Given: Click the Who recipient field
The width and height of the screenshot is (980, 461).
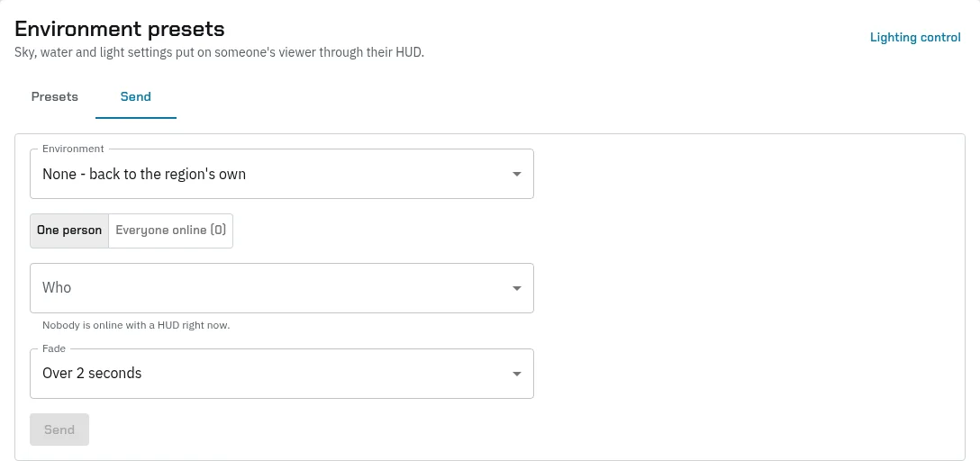Looking at the screenshot, I should tap(282, 288).
